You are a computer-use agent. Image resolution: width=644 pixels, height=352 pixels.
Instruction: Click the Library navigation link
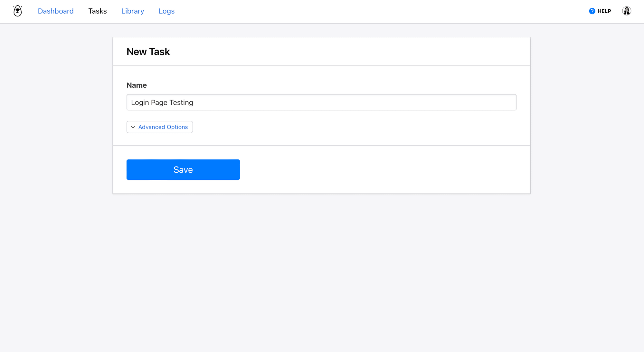tap(133, 12)
